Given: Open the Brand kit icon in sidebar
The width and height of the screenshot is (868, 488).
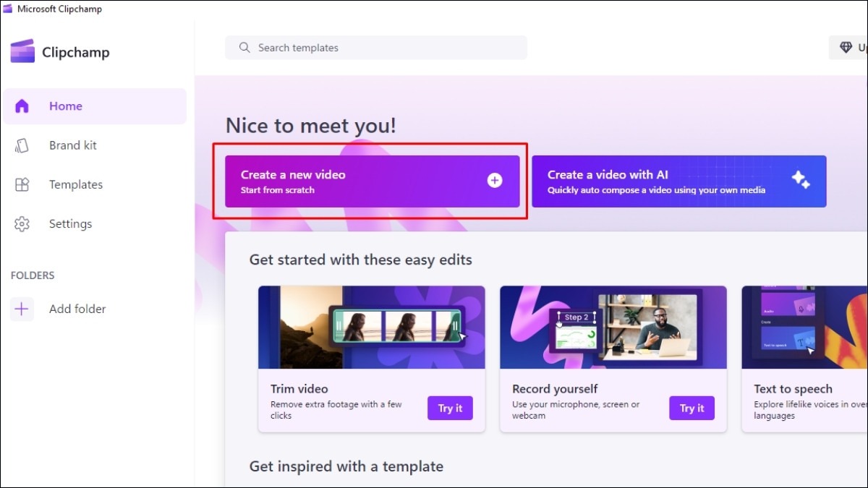Looking at the screenshot, I should pyautogui.click(x=22, y=145).
